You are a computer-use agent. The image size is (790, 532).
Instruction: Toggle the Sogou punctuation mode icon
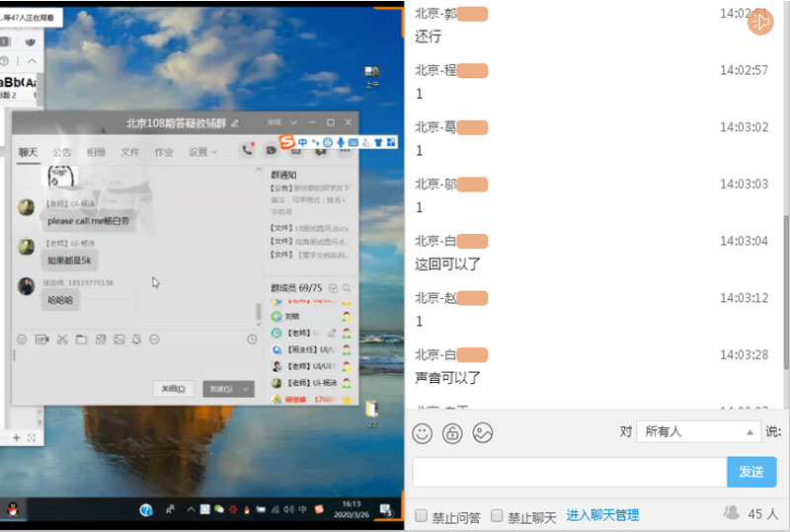pyautogui.click(x=315, y=142)
